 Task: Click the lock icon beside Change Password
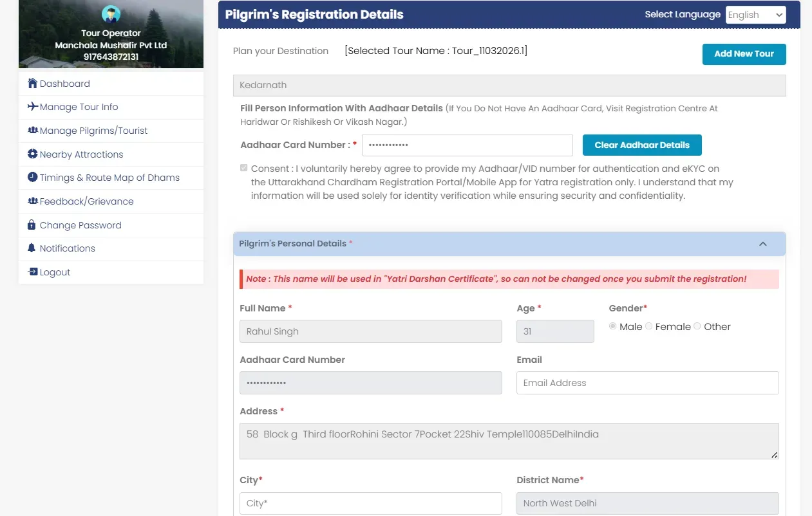pos(32,225)
